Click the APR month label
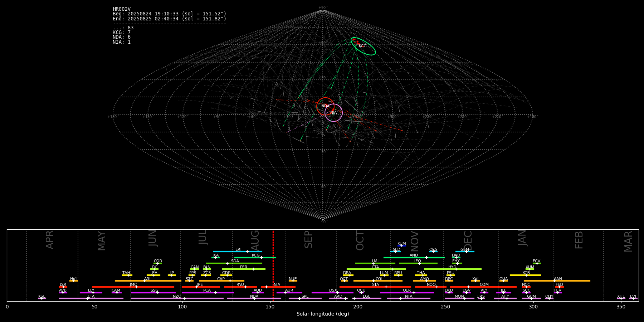The image size is (644, 322). 50,240
